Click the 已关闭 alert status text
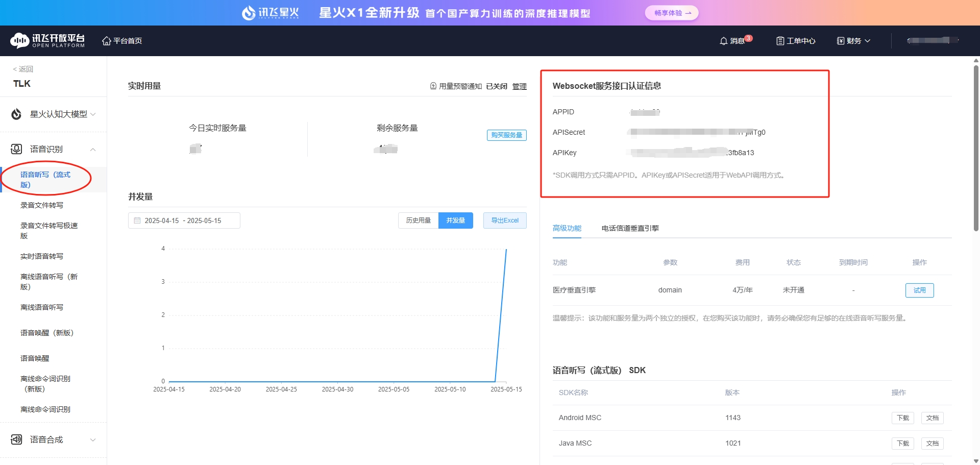Image resolution: width=980 pixels, height=465 pixels. click(x=496, y=86)
